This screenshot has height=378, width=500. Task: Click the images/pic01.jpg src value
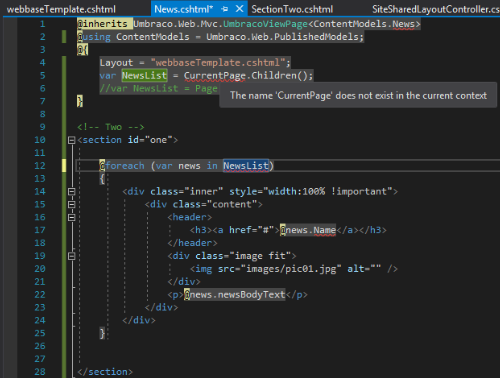[290, 269]
